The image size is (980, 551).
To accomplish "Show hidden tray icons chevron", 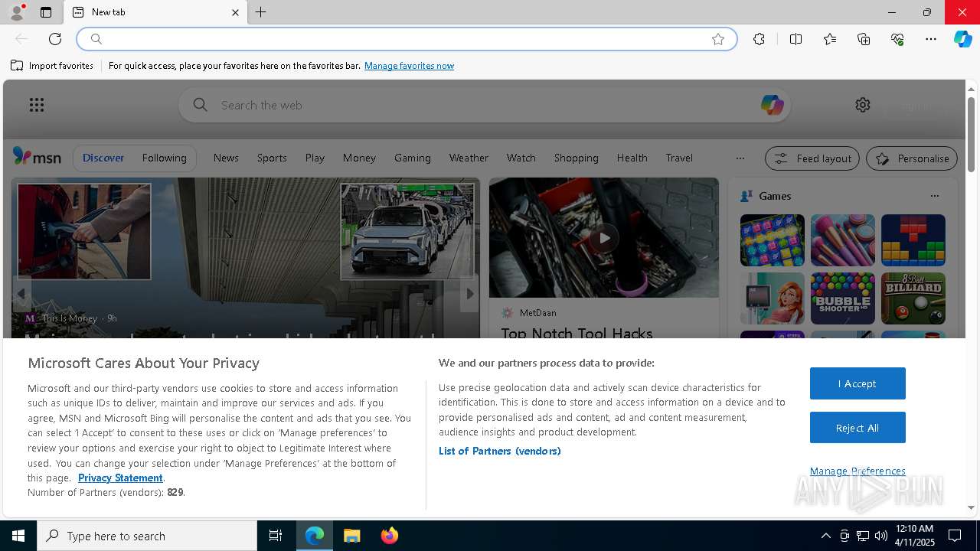I will pos(825,536).
